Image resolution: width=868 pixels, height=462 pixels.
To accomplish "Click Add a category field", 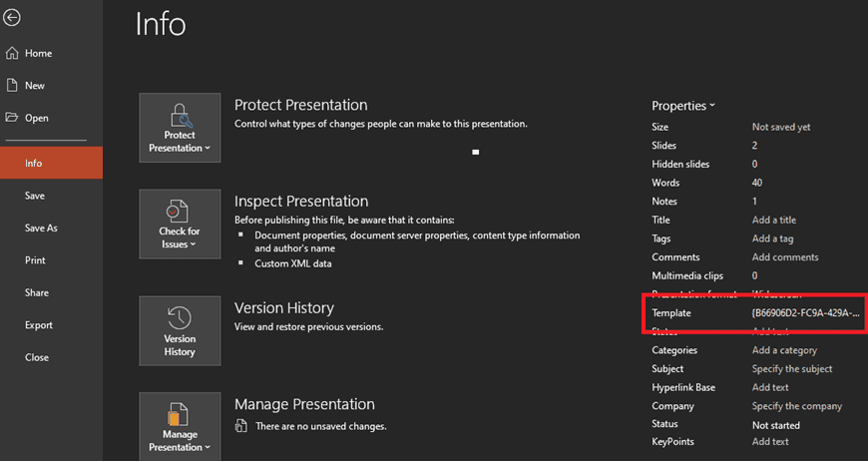I will [x=784, y=350].
